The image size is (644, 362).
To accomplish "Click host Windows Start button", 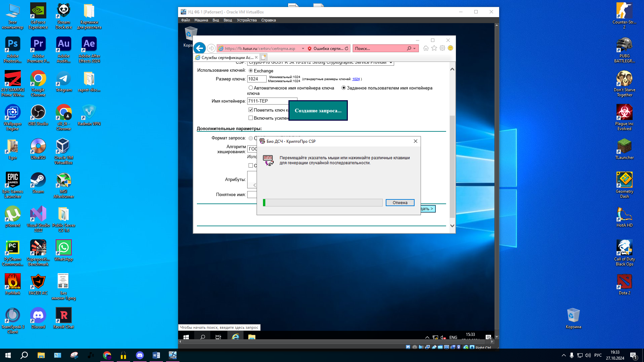I will click(8, 355).
